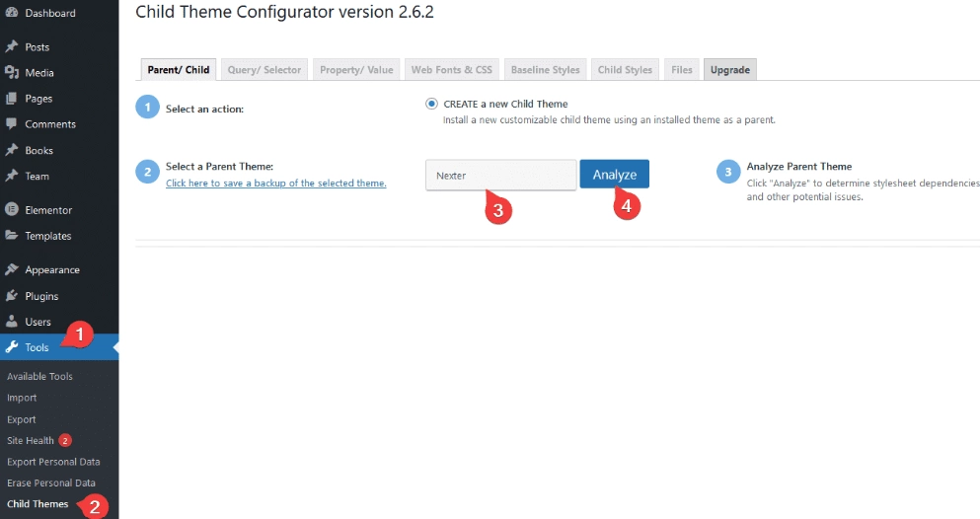Click the Tools wrench icon
Screen dimensions: 980x519
pyautogui.click(x=12, y=347)
